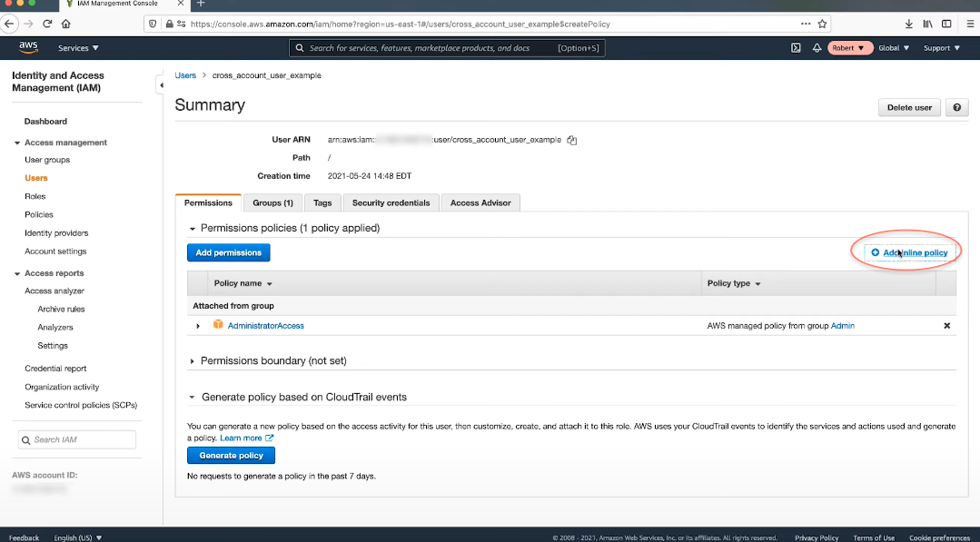The height and width of the screenshot is (542, 980).
Task: Click the AWS logo
Action: [28, 47]
